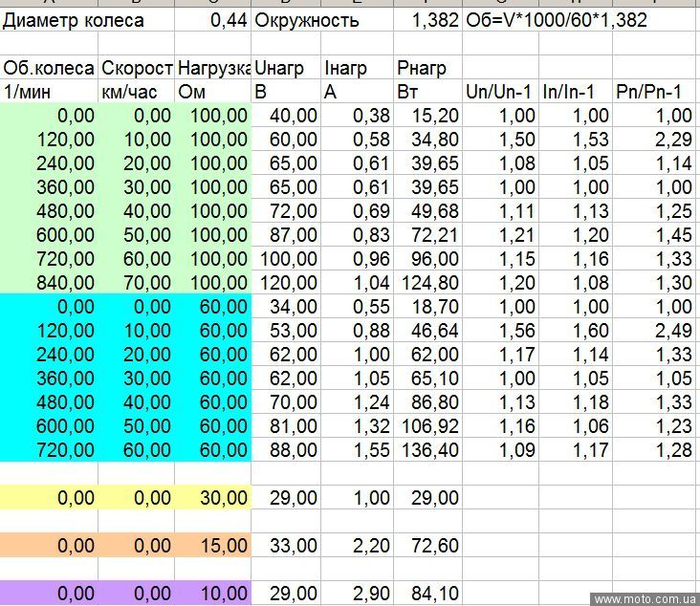The height and width of the screenshot is (606, 700).
Task: Select the 'Pнагр' header cell
Action: [422, 68]
